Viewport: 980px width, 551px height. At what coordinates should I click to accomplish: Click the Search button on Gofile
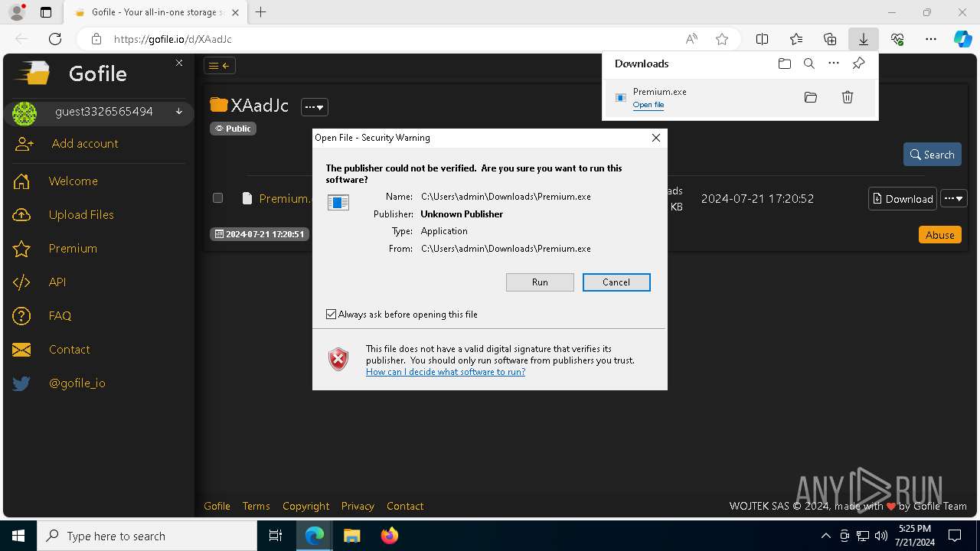point(932,155)
